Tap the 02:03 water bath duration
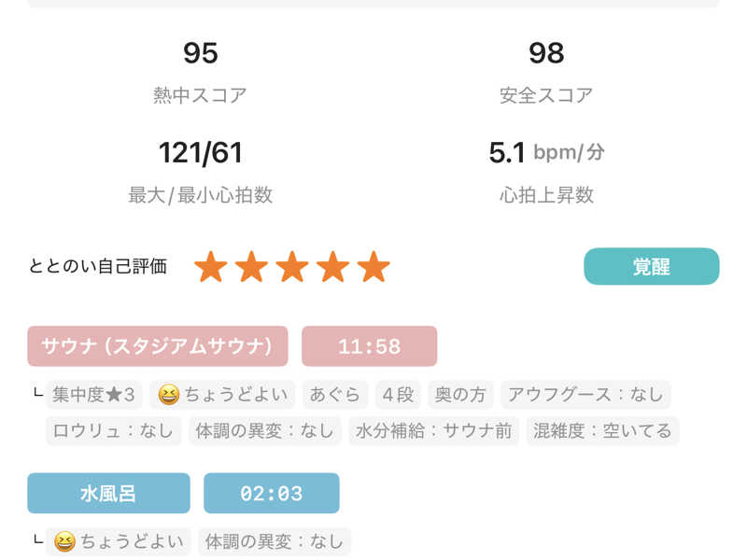This screenshot has width=747, height=560. click(x=271, y=493)
